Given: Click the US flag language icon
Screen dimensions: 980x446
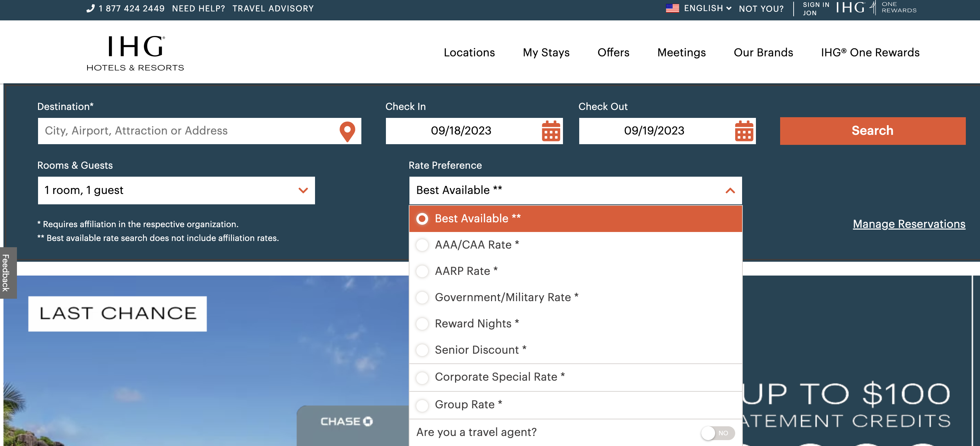Looking at the screenshot, I should (672, 8).
